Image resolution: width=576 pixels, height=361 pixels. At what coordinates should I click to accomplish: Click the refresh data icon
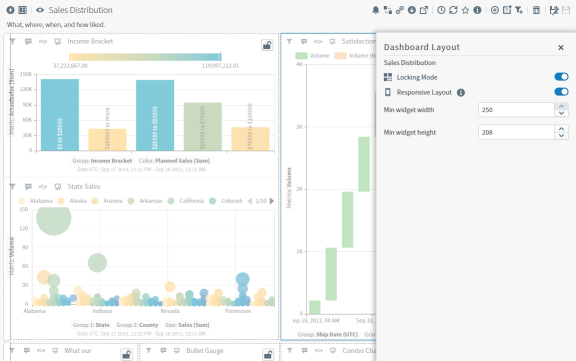453,10
